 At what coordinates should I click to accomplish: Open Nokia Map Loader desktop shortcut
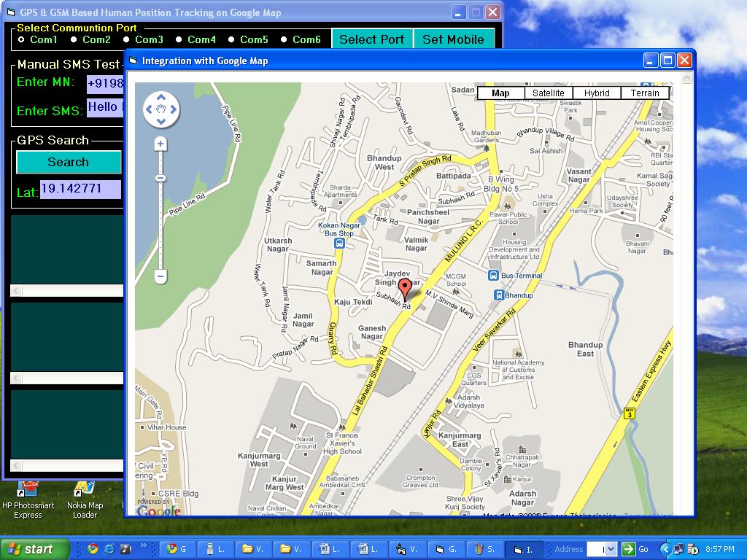coord(85,500)
